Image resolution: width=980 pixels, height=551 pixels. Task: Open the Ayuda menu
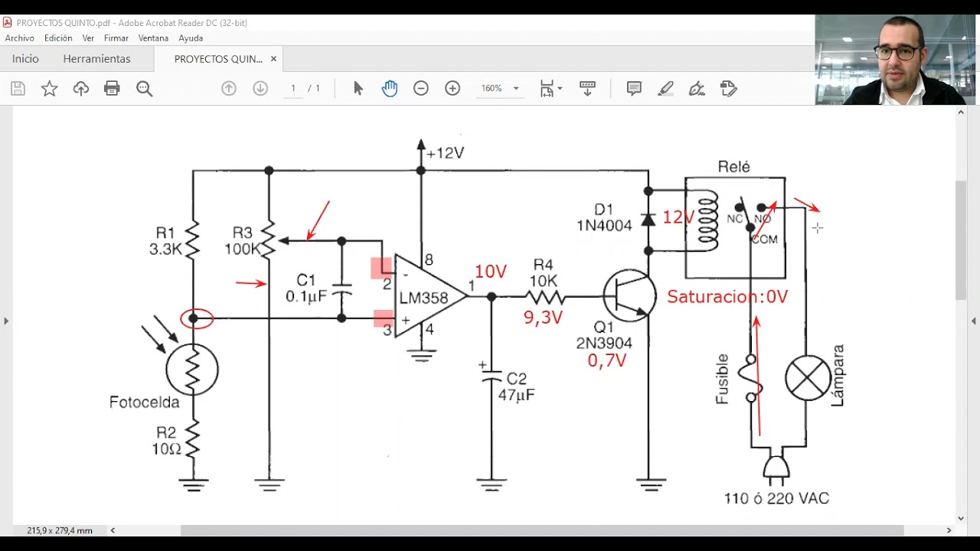191,38
